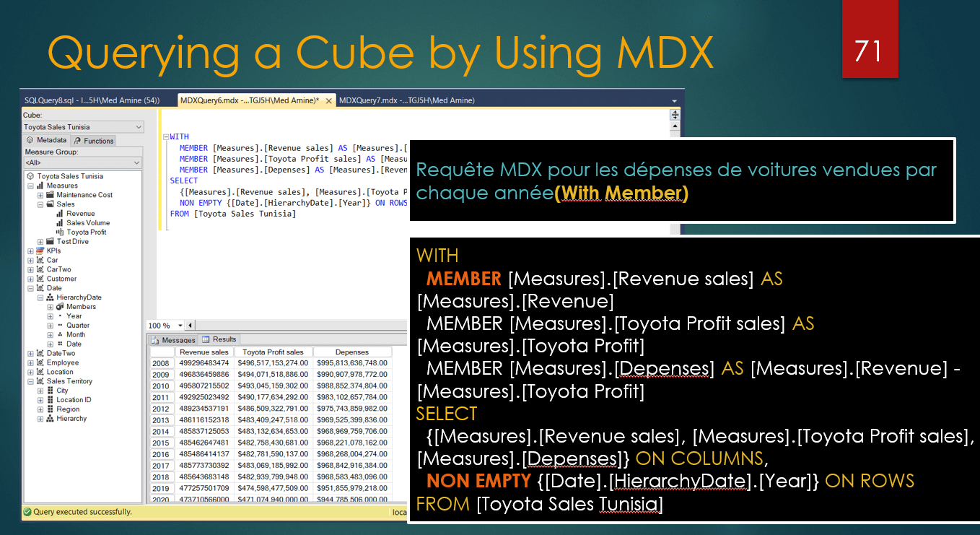
Task: Collapse the WITH code block outline
Action: coord(165,136)
